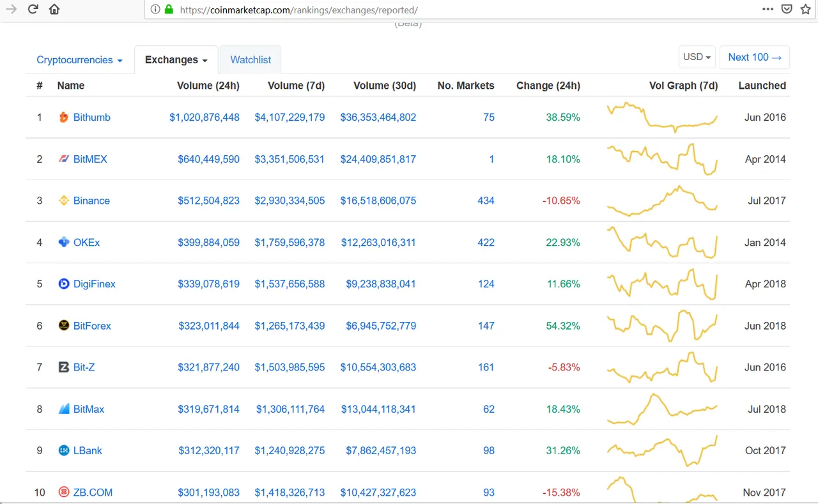Open the BitMax exchange link
This screenshot has width=818, height=504.
click(89, 409)
